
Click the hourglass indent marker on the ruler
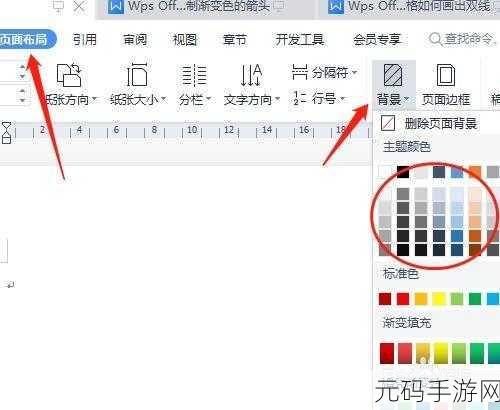pyautogui.click(x=6, y=133)
